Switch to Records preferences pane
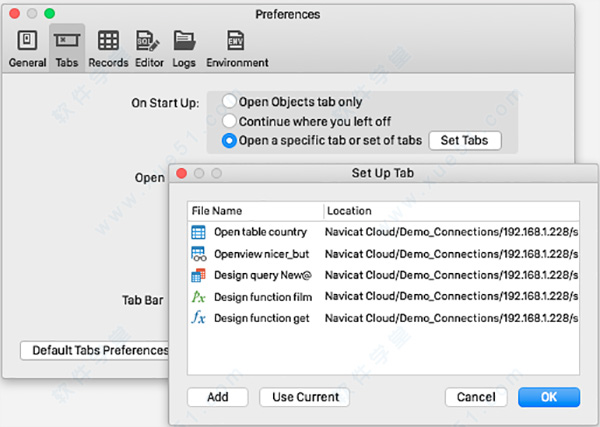Viewport: 600px width, 427px height. click(108, 49)
